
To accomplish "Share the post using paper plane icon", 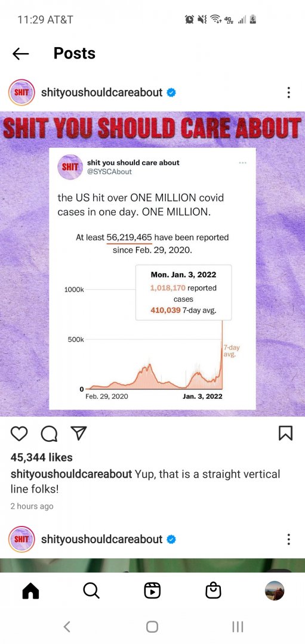I will (79, 434).
